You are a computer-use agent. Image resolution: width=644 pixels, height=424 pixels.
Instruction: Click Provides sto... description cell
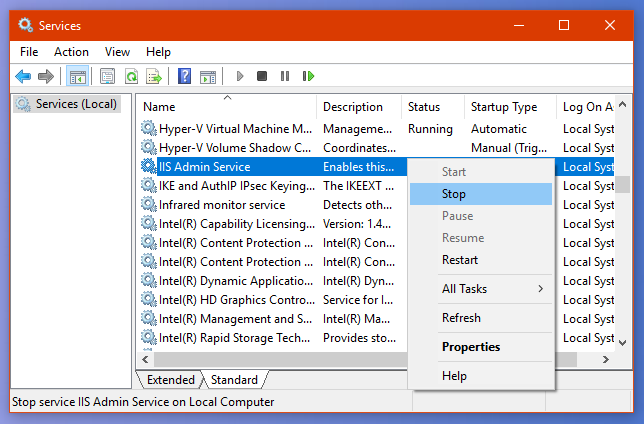point(359,338)
